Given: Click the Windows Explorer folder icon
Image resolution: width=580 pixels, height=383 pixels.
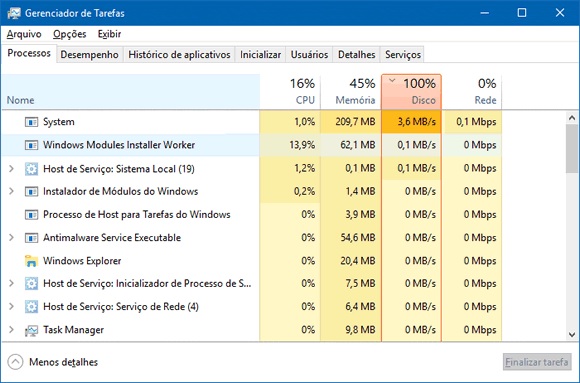Looking at the screenshot, I should coord(31,261).
